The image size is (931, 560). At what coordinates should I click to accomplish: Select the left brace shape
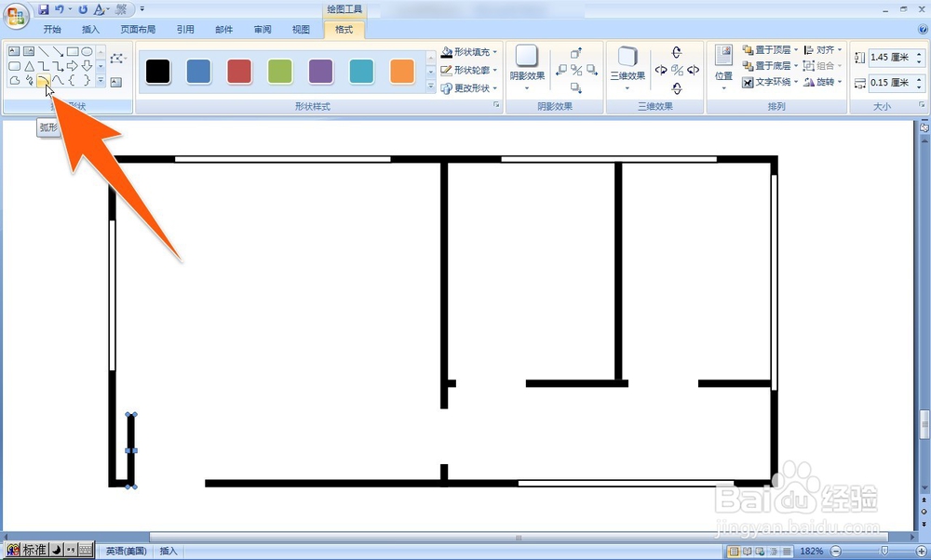73,80
